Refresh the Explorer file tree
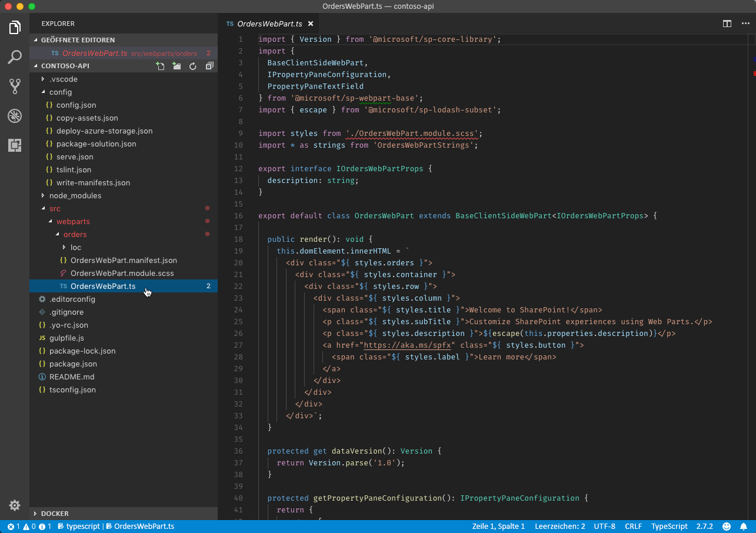The width and height of the screenshot is (756, 533). point(193,66)
